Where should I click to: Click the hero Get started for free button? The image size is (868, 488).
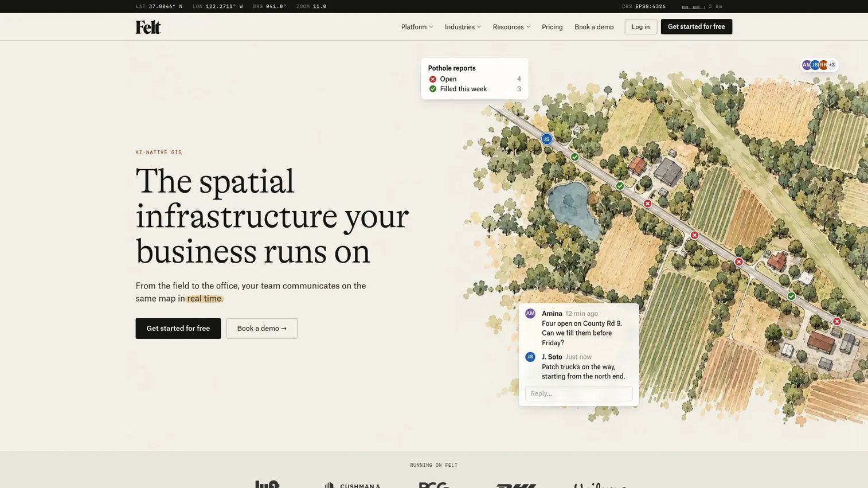[x=178, y=329]
